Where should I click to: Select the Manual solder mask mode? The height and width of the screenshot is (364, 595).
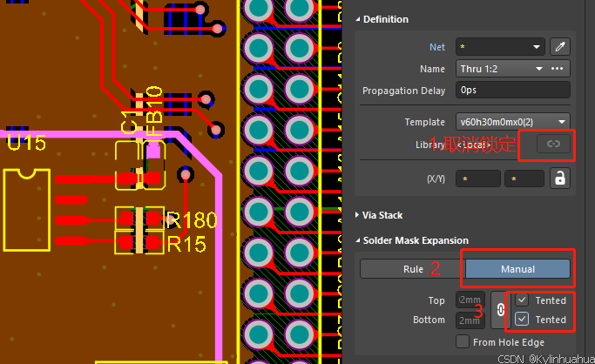pyautogui.click(x=517, y=269)
